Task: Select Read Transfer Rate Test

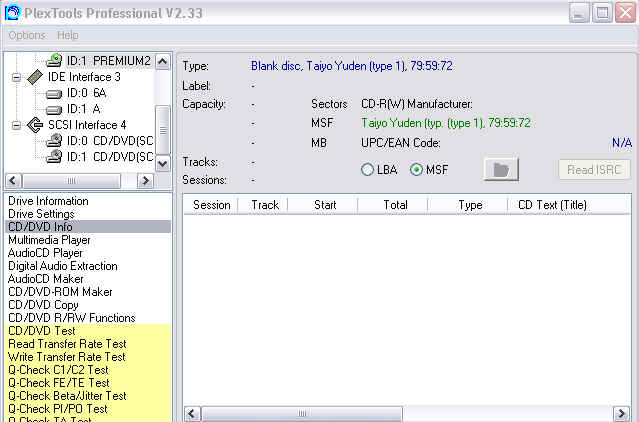Action: [x=88, y=344]
